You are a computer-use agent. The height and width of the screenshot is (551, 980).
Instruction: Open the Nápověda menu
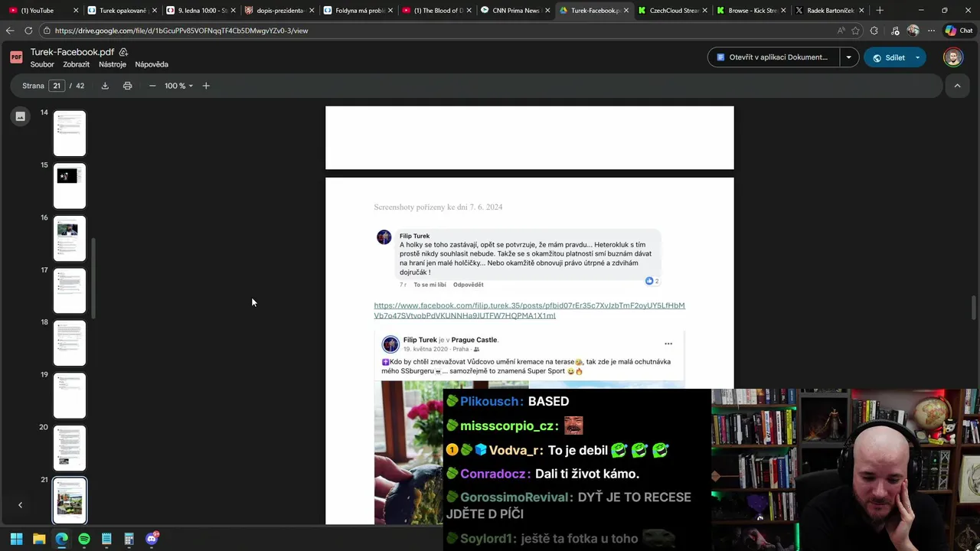tap(152, 64)
